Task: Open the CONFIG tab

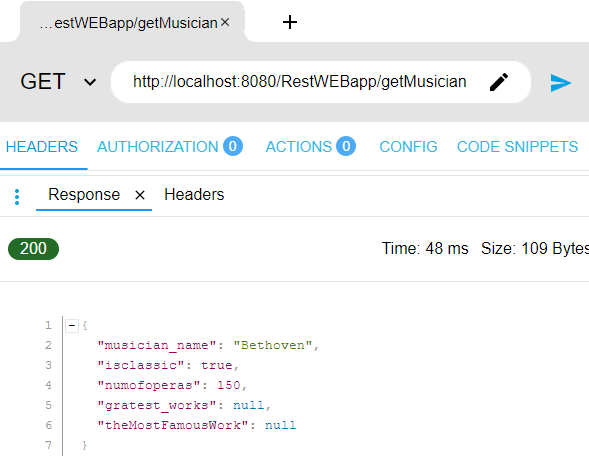Action: coord(408,147)
